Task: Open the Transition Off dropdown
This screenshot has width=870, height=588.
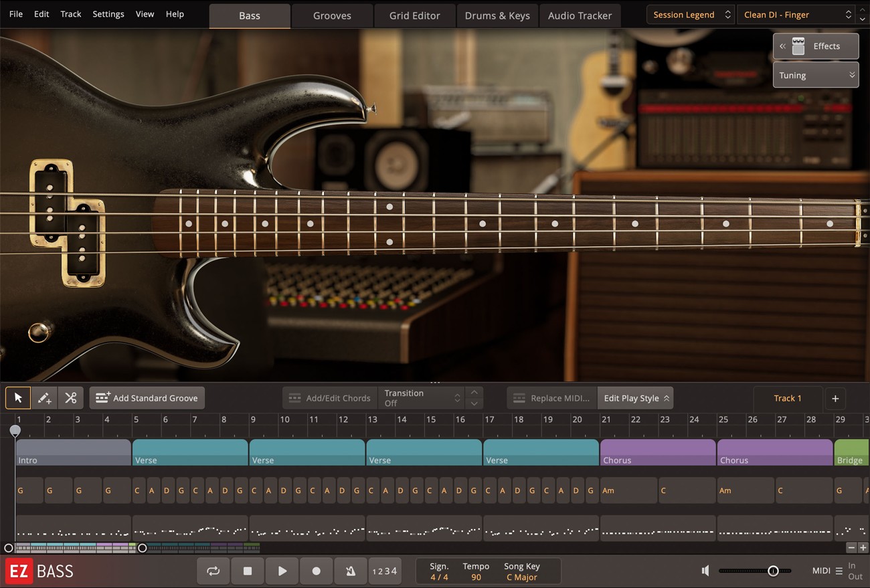Action: tap(422, 398)
